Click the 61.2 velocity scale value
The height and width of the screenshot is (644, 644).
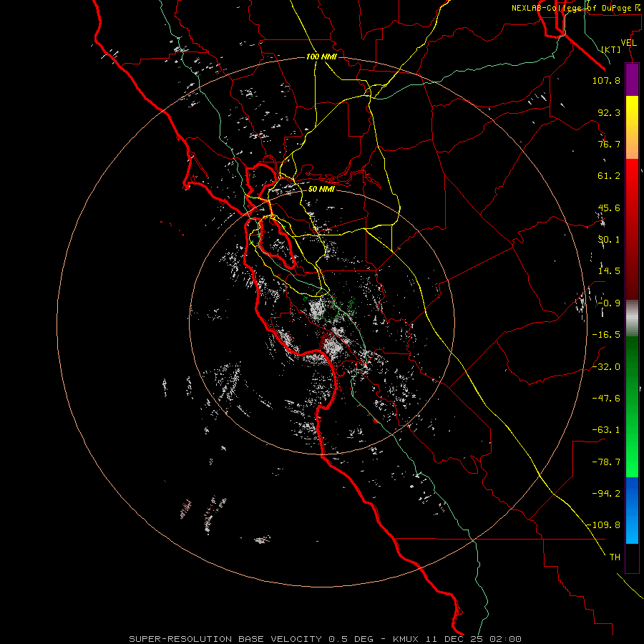[609, 176]
